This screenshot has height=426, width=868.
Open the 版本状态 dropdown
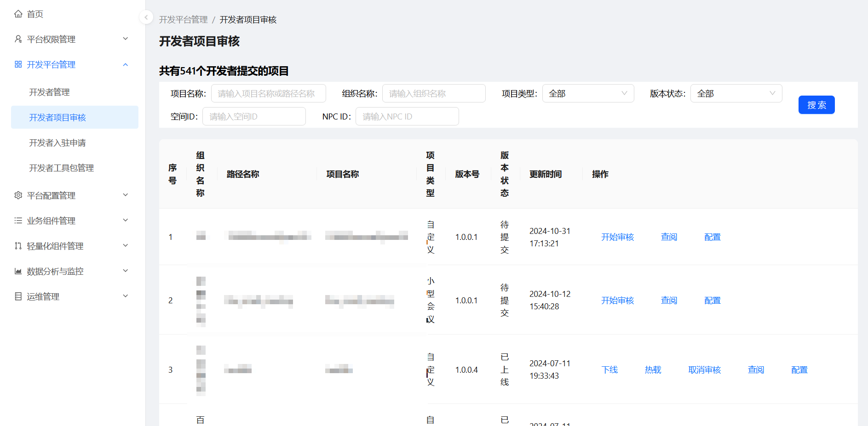(736, 93)
